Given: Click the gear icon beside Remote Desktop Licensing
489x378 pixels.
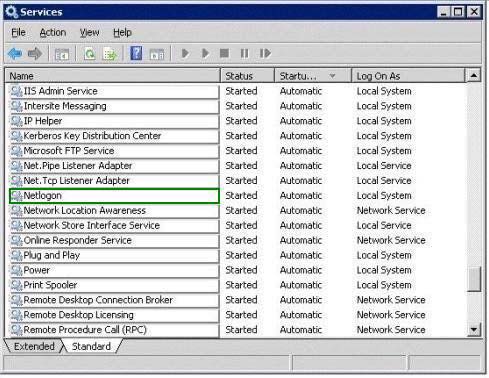Looking at the screenshot, I should [17, 315].
